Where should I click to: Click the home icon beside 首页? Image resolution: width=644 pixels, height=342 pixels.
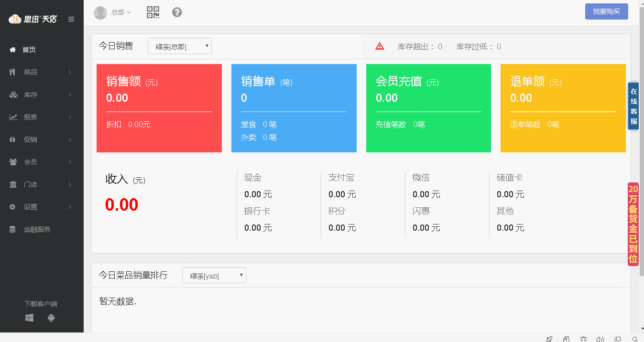(13, 50)
